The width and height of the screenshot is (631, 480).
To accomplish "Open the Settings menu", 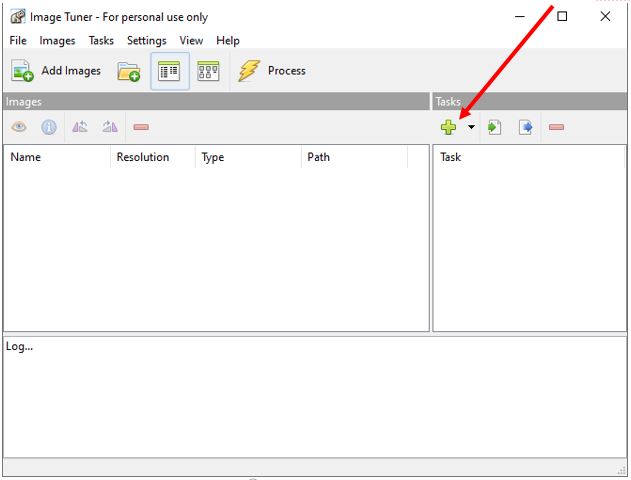I will pos(147,41).
